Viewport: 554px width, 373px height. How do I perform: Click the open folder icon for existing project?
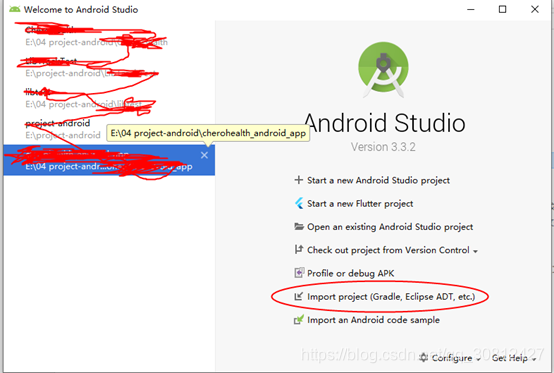pos(299,226)
